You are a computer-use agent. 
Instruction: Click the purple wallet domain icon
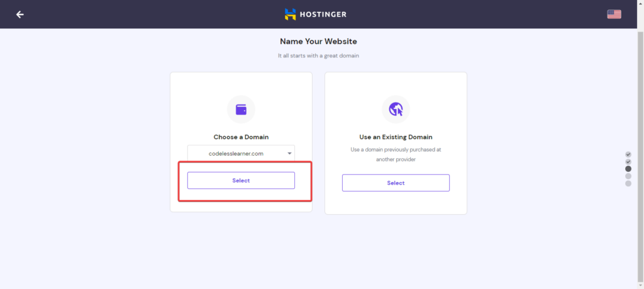241,110
